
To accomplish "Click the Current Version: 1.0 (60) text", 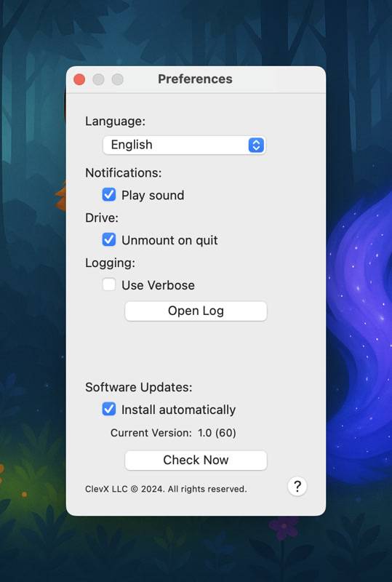I will (x=173, y=433).
